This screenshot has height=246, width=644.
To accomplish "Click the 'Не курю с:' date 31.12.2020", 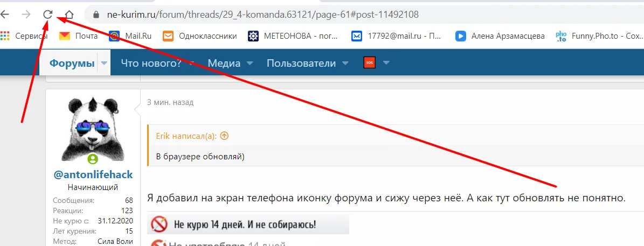I will tap(115, 220).
